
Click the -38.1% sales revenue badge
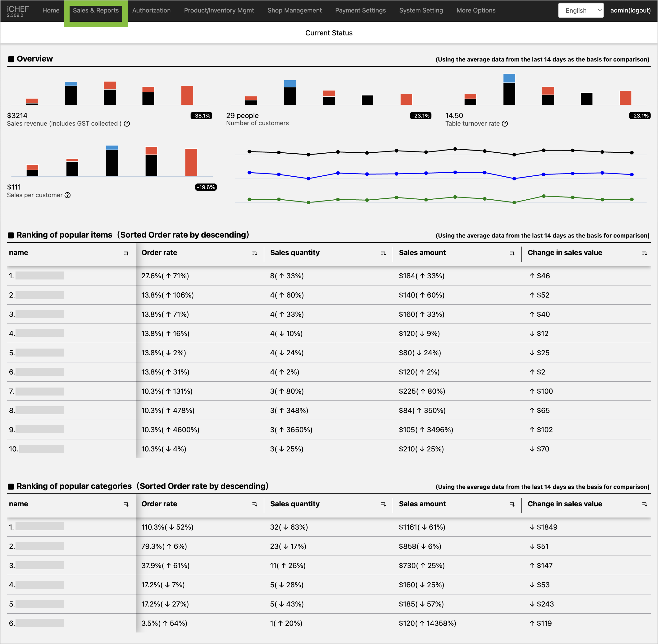click(201, 116)
